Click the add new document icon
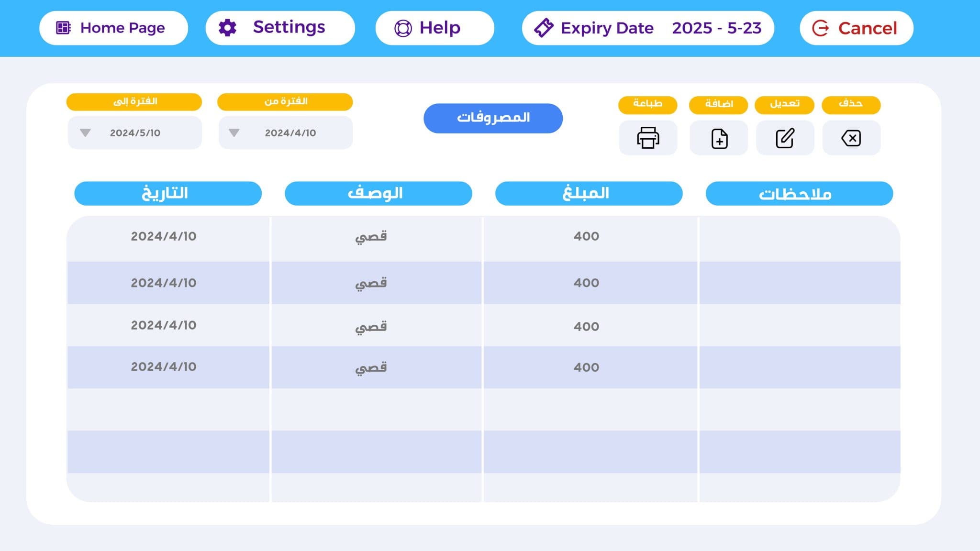Screen dimensions: 980x551 pos(719,138)
